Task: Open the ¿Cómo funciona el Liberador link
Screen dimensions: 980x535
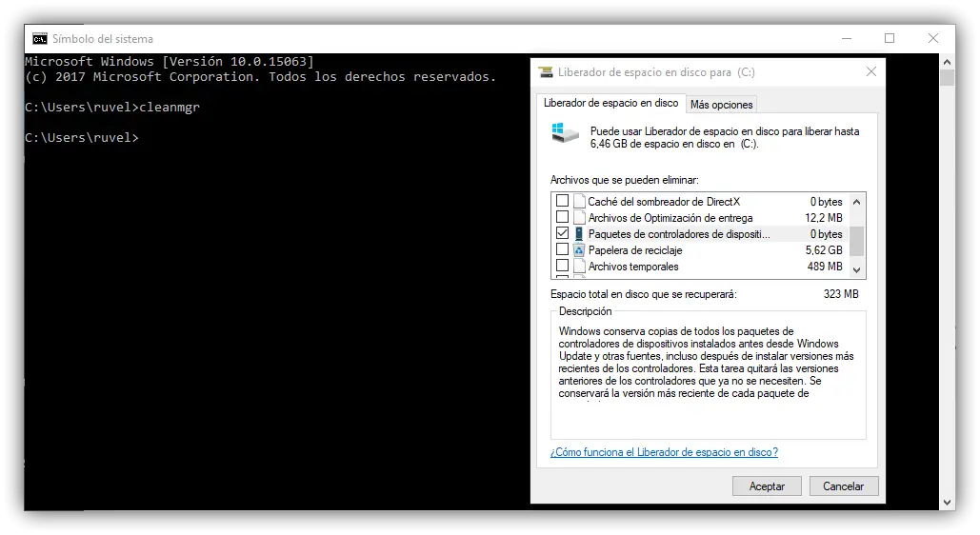Action: point(664,452)
